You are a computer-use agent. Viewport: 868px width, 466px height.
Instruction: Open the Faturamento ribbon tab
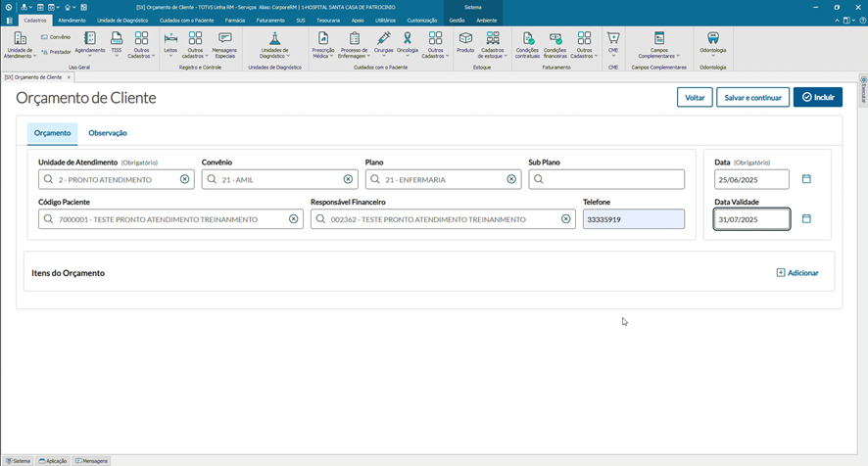click(x=270, y=21)
